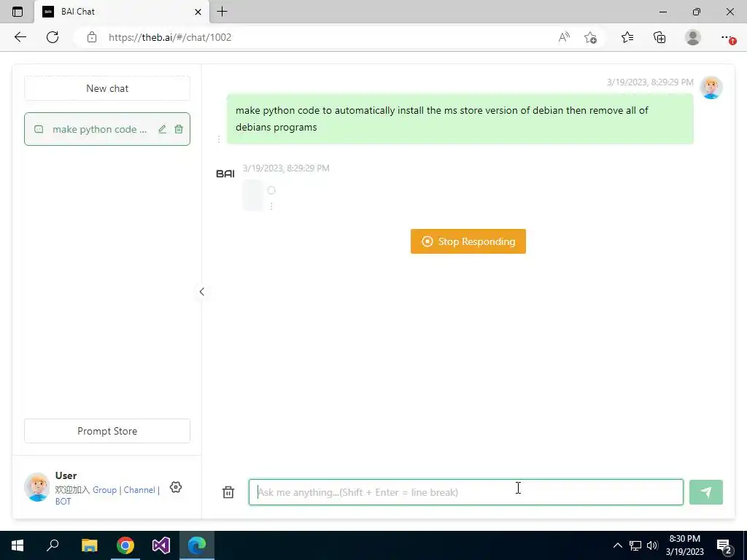Screen dimensions: 747x560
Task: Click the edit pencil icon on the chat item
Action: point(162,129)
